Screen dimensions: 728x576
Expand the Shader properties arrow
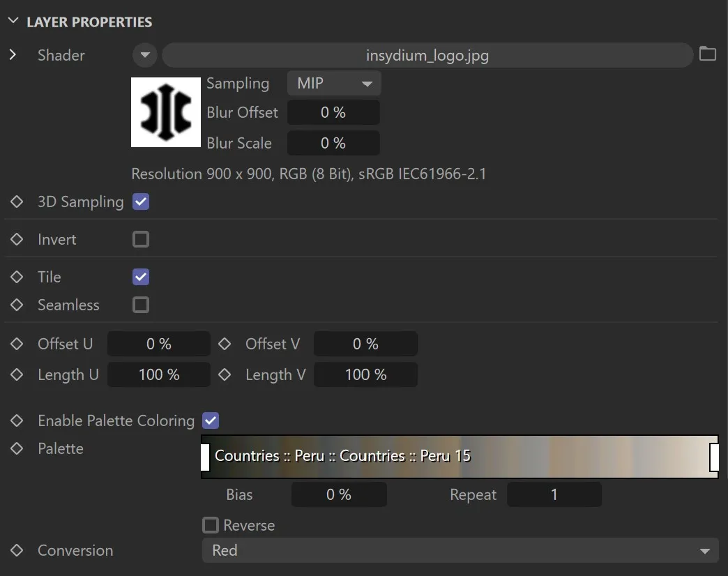point(13,55)
